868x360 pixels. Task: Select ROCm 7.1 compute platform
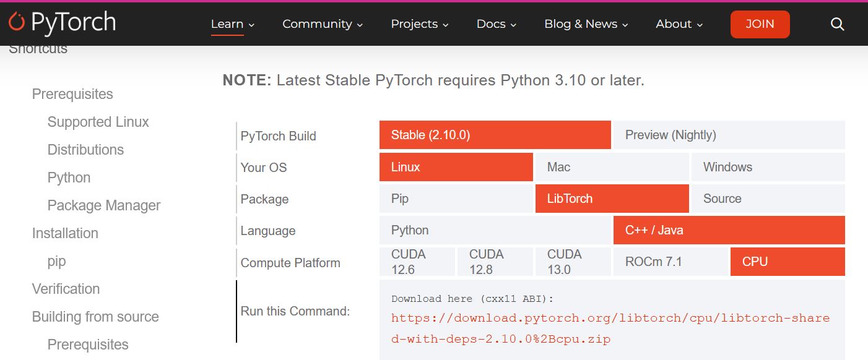[x=671, y=262]
